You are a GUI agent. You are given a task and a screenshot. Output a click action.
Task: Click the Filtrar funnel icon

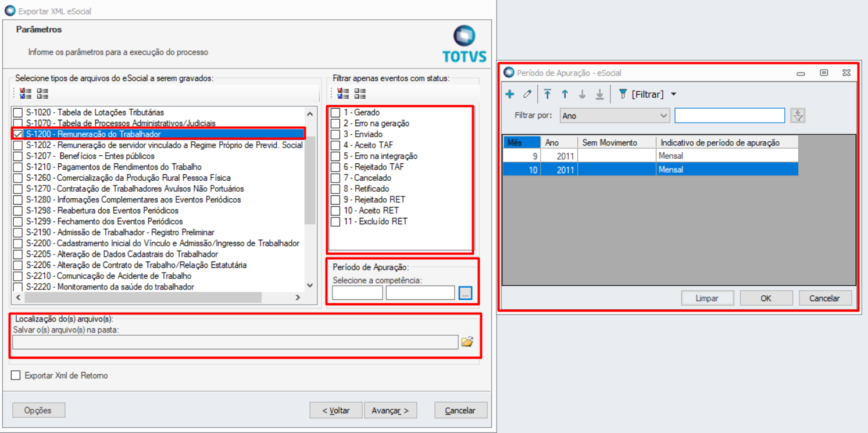click(621, 94)
